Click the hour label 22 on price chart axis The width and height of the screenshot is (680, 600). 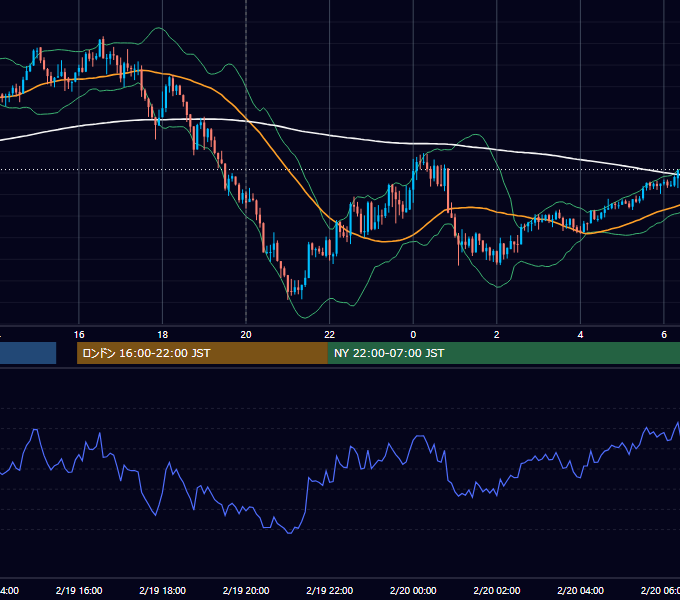pyautogui.click(x=330, y=335)
